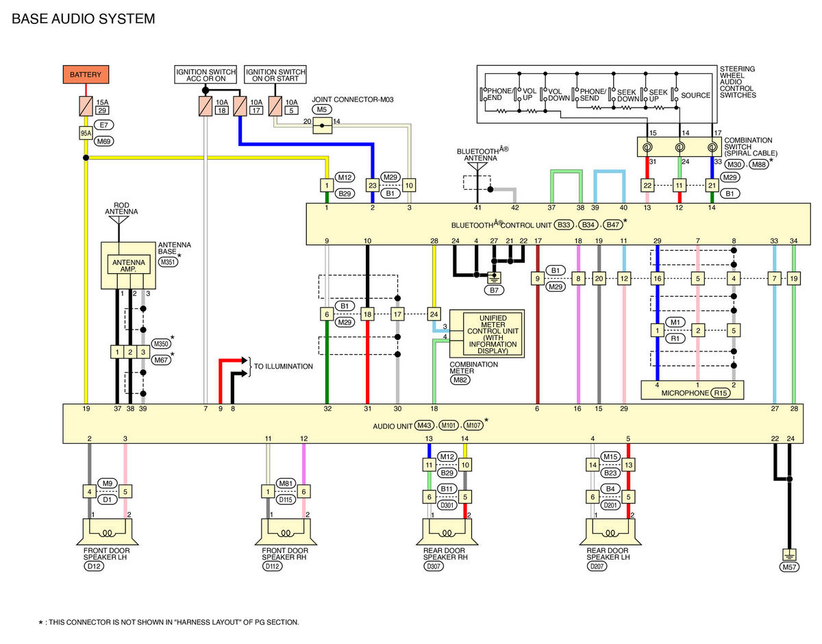The height and width of the screenshot is (644, 822).
Task: Click the orange BATTERY box
Action: click(x=86, y=75)
